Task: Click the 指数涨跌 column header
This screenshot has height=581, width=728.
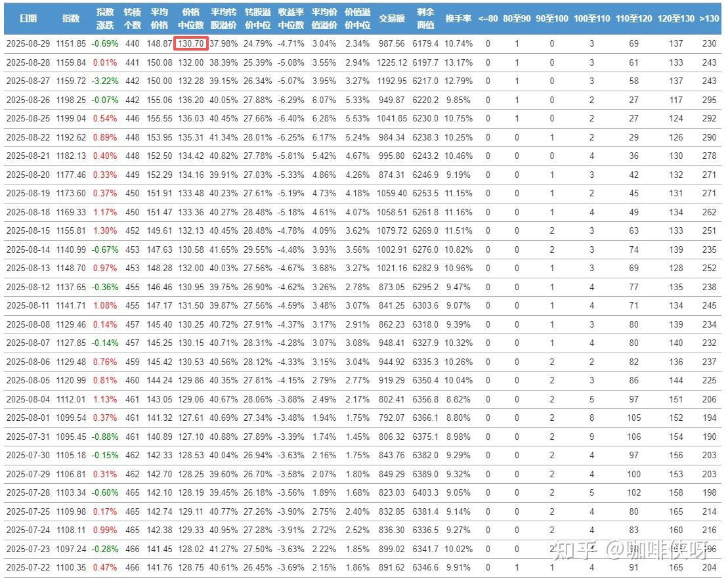Action: [x=105, y=18]
